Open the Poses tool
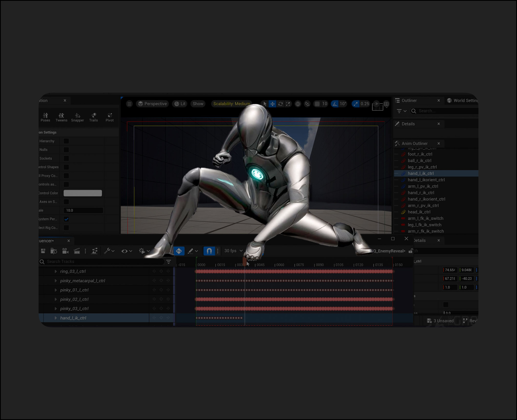This screenshot has height=420, width=517. click(x=45, y=117)
